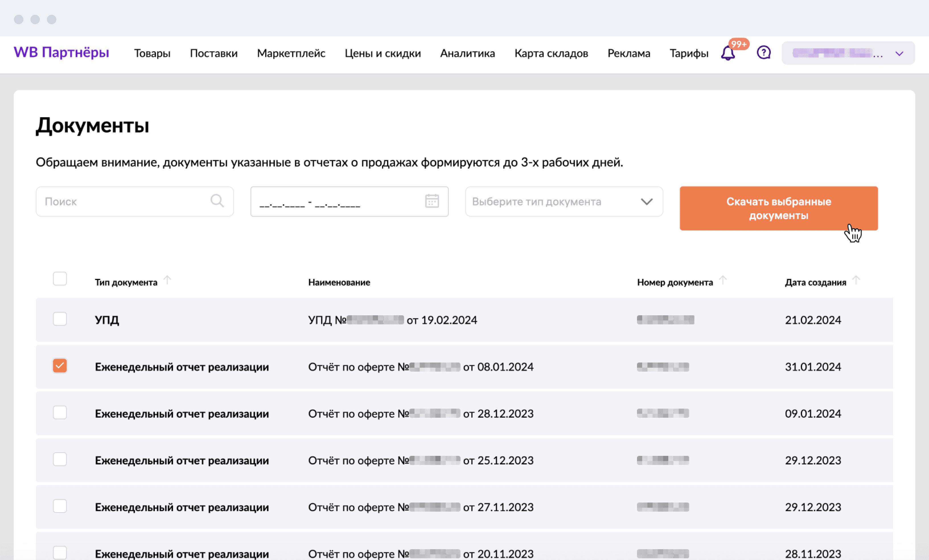Click creation date 21.02.2024

813,320
